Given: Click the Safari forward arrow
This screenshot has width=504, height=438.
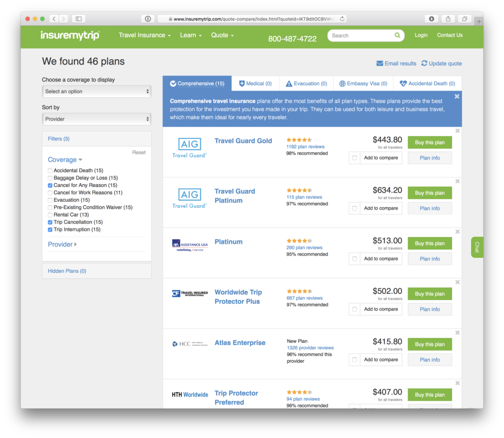Looking at the screenshot, I should (x=63, y=19).
